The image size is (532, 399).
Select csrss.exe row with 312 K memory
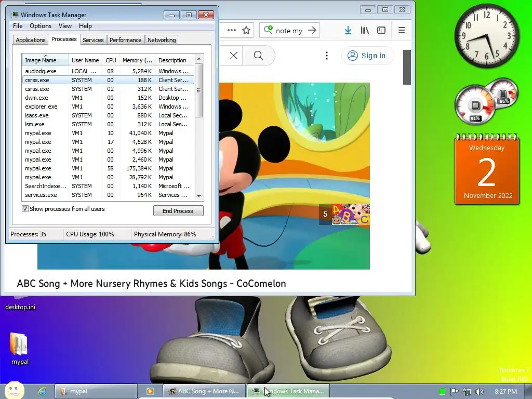pos(108,89)
